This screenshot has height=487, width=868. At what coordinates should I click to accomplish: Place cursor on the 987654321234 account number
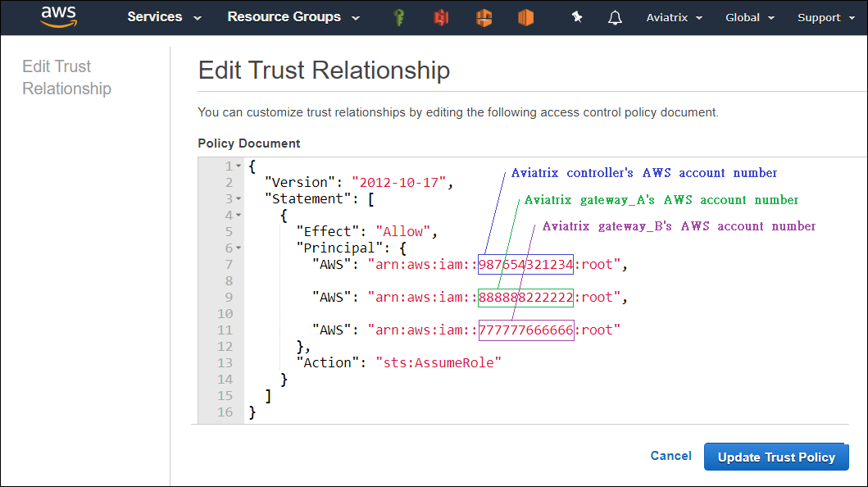[525, 265]
